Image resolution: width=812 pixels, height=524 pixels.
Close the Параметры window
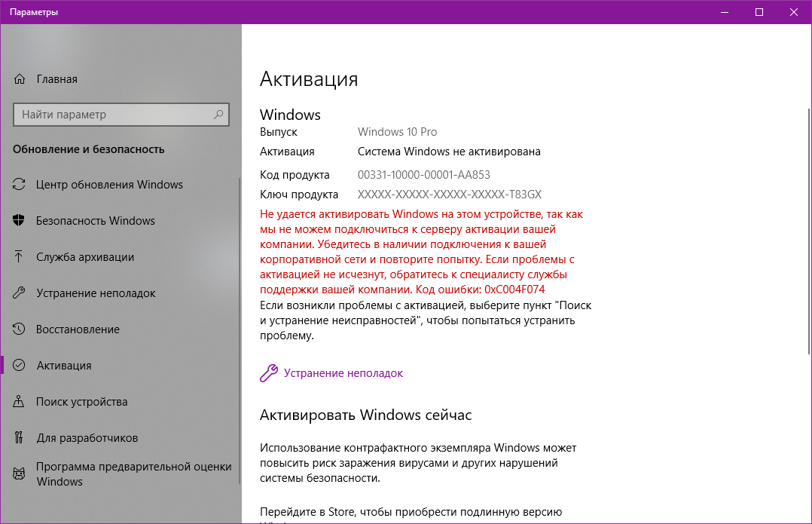coord(794,12)
